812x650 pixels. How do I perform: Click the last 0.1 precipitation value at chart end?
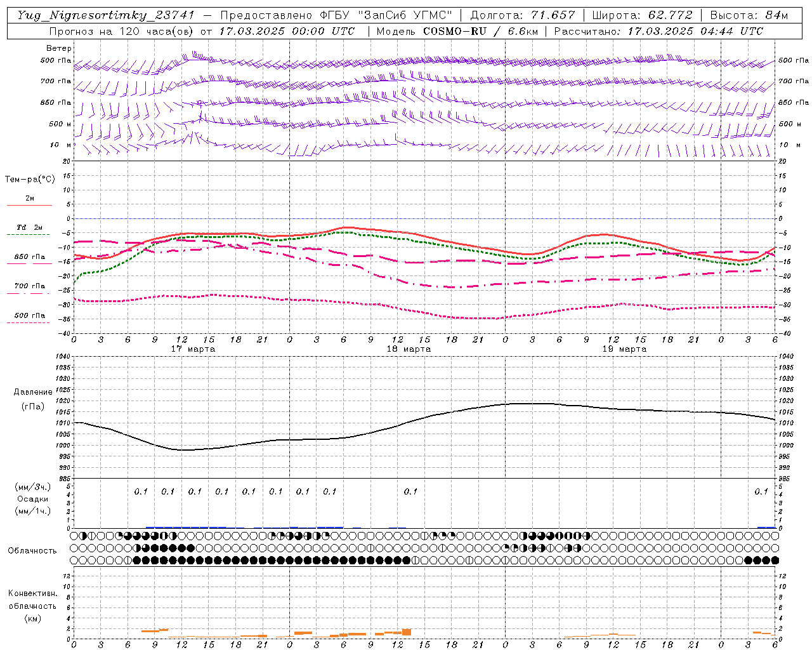pos(761,491)
